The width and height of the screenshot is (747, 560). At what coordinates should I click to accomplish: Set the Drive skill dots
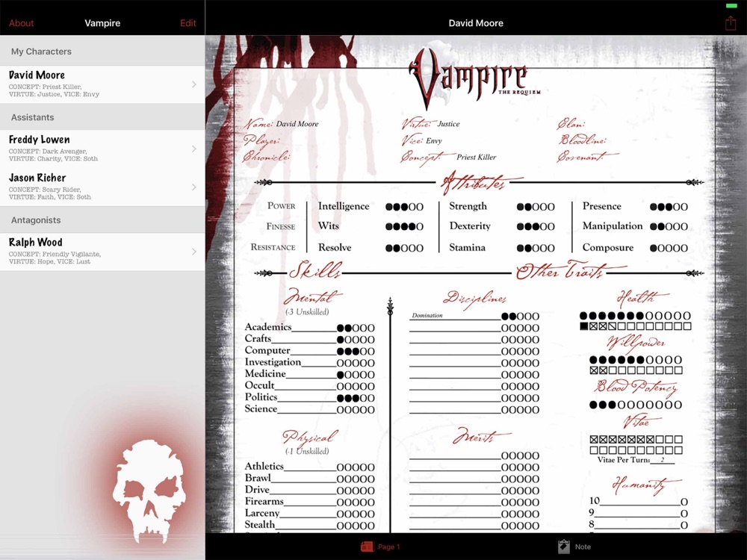pos(356,491)
